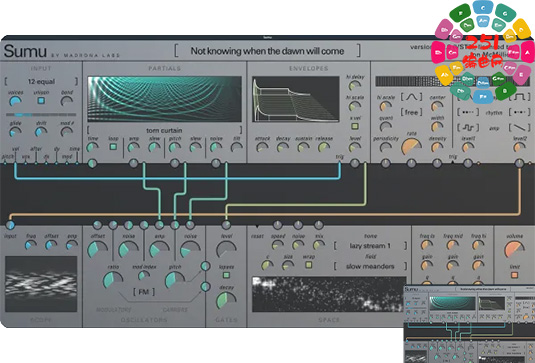Adjust the hi delay knob
Screen dimensions: 535x363
tap(355, 86)
